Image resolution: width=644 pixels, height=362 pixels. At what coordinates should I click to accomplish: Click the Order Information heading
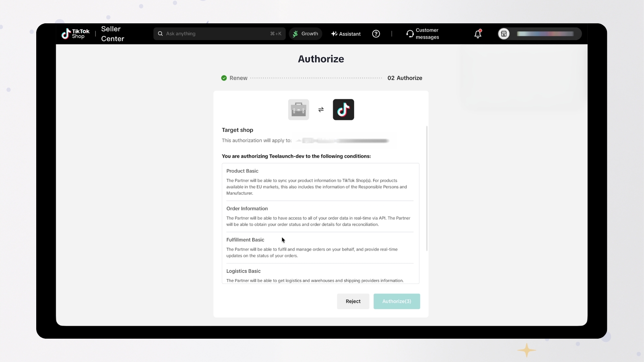point(247,208)
